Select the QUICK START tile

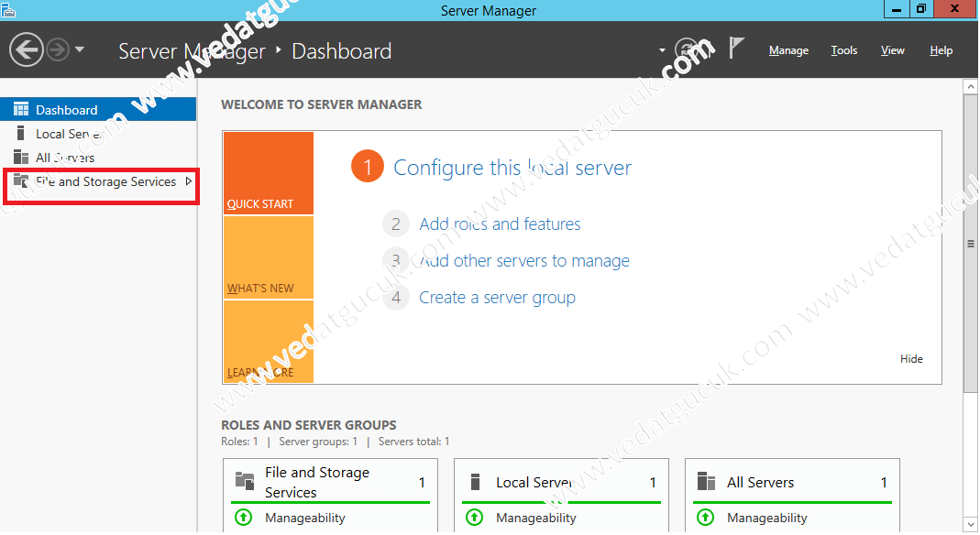tap(268, 173)
